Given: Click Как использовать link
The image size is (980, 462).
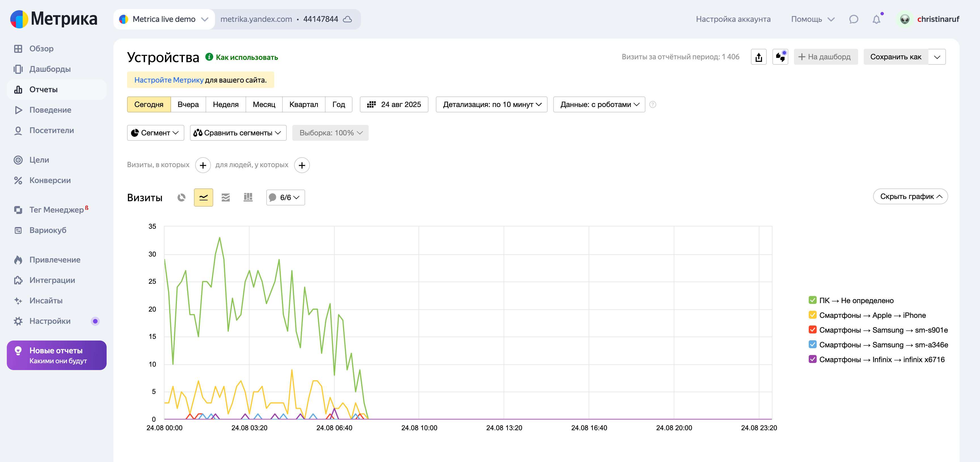Looking at the screenshot, I should pyautogui.click(x=246, y=58).
